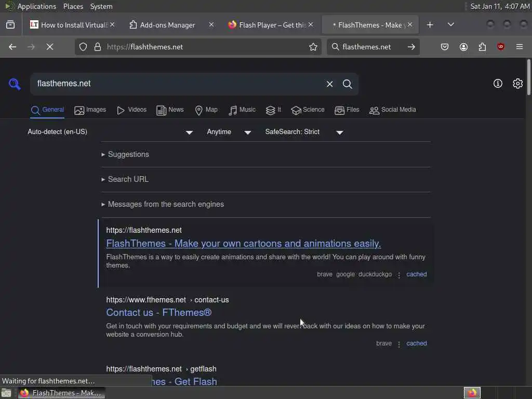This screenshot has height=399, width=532.
Task: Click the clock Sat Jan 11, 4:07 AM
Action: [500, 6]
